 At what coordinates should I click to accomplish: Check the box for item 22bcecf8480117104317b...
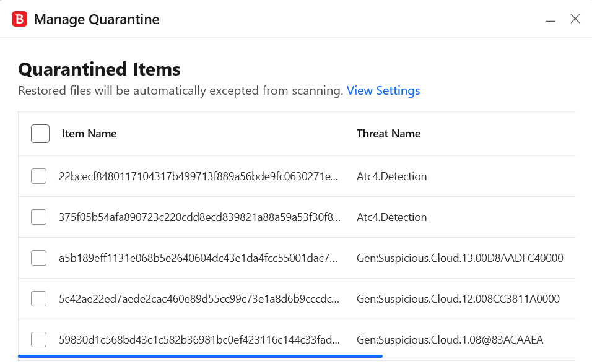[38, 176]
